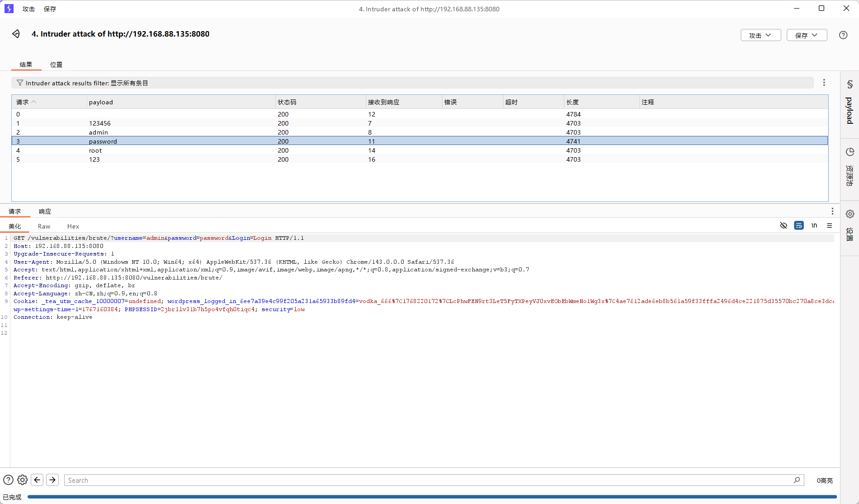Viewport: 859px width, 504px height.
Task: Toggle showing non-printable \n characters
Action: [x=814, y=225]
